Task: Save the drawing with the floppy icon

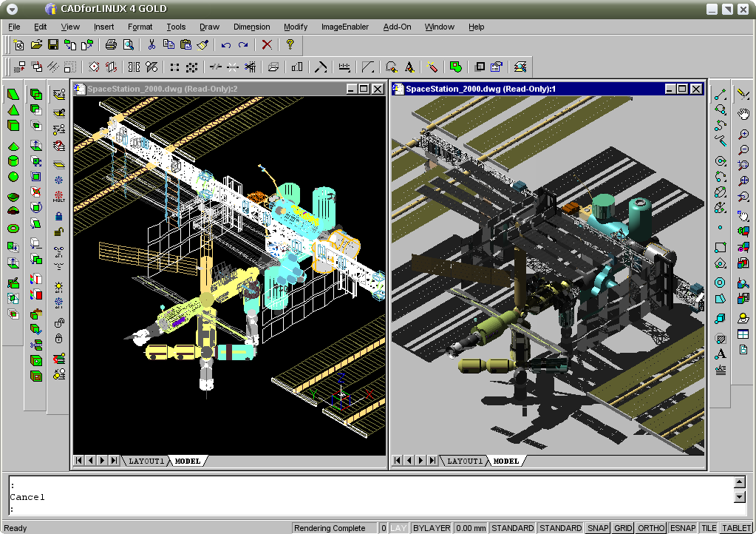Action: click(x=53, y=45)
